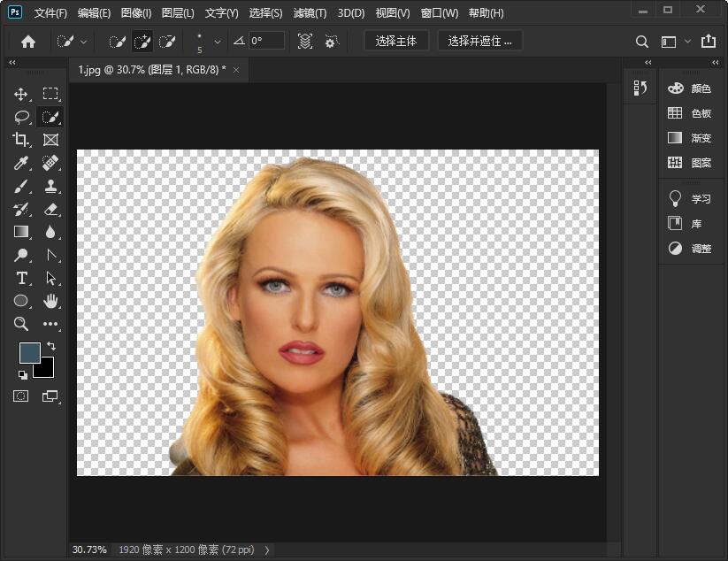Choose Subtract from Selection mode
The image size is (728, 561).
[167, 42]
